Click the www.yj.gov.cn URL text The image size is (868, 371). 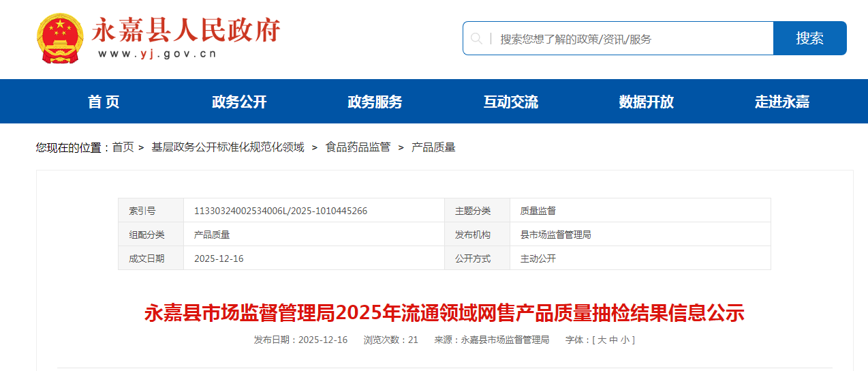(157, 53)
